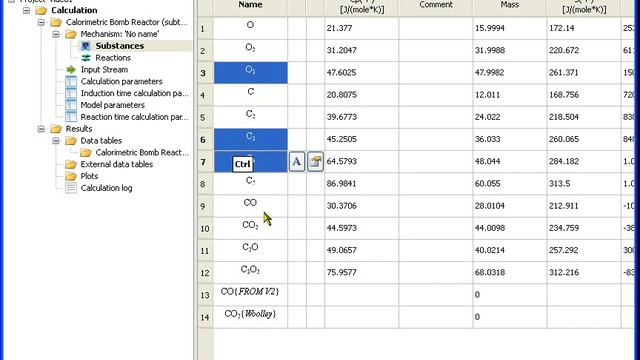Click the Model parameters table icon
Image resolution: width=640 pixels, height=360 pixels.
coord(71,105)
